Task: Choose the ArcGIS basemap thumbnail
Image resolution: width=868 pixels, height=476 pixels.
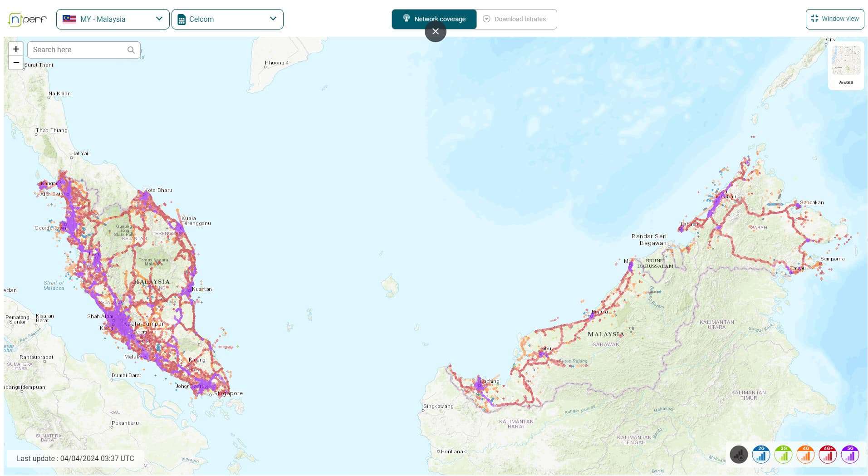Action: pos(846,59)
